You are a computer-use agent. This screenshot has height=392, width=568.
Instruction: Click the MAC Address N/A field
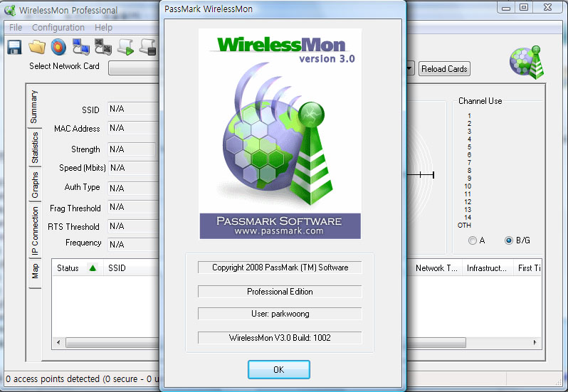[x=133, y=128]
